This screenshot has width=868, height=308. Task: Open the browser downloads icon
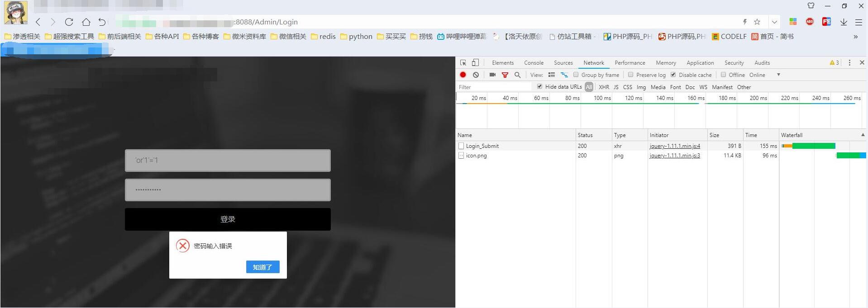click(844, 22)
